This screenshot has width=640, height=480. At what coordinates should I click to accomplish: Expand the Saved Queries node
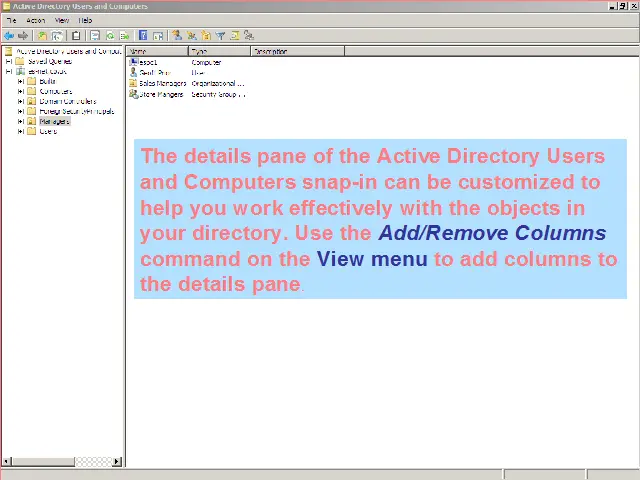click(x=9, y=61)
